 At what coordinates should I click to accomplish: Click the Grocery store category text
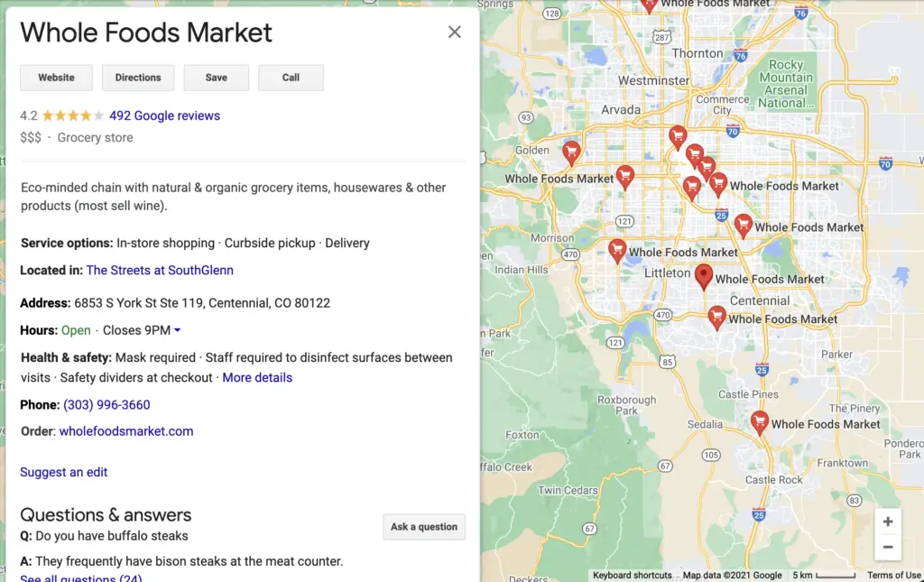pyautogui.click(x=95, y=138)
